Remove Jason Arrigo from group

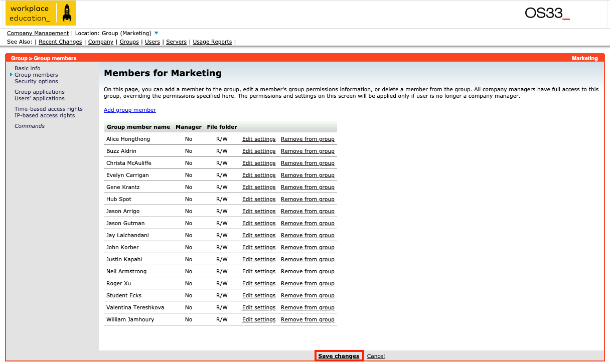pyautogui.click(x=308, y=211)
